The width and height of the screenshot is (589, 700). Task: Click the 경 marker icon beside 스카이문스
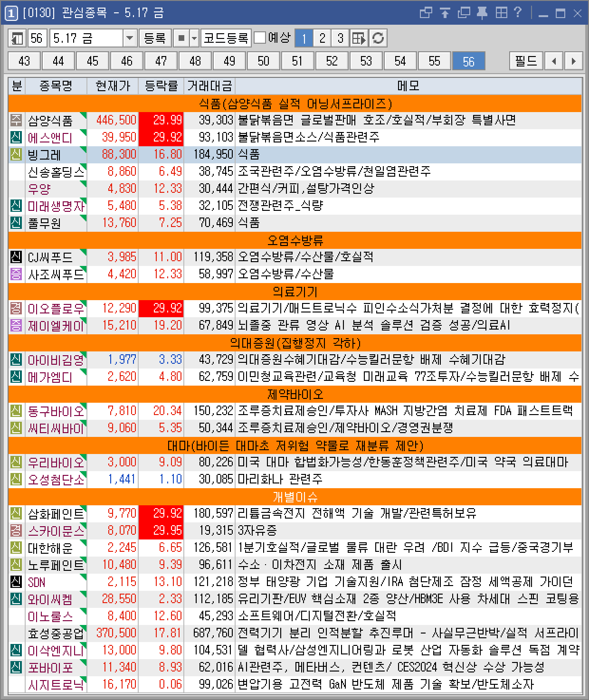point(16,530)
